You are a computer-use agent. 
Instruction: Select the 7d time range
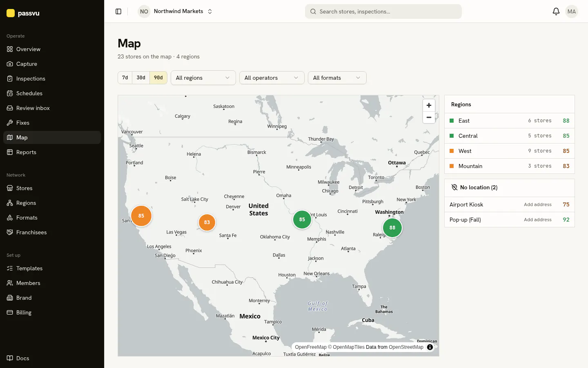125,78
